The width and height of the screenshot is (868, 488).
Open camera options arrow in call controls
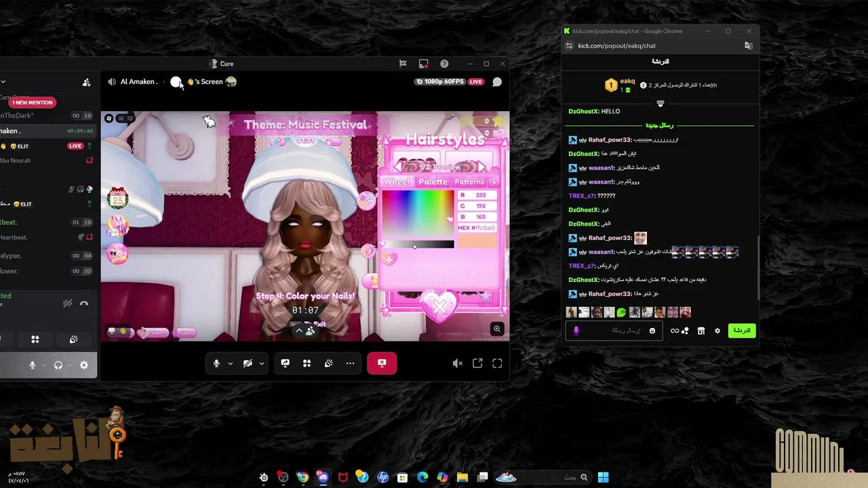(261, 363)
